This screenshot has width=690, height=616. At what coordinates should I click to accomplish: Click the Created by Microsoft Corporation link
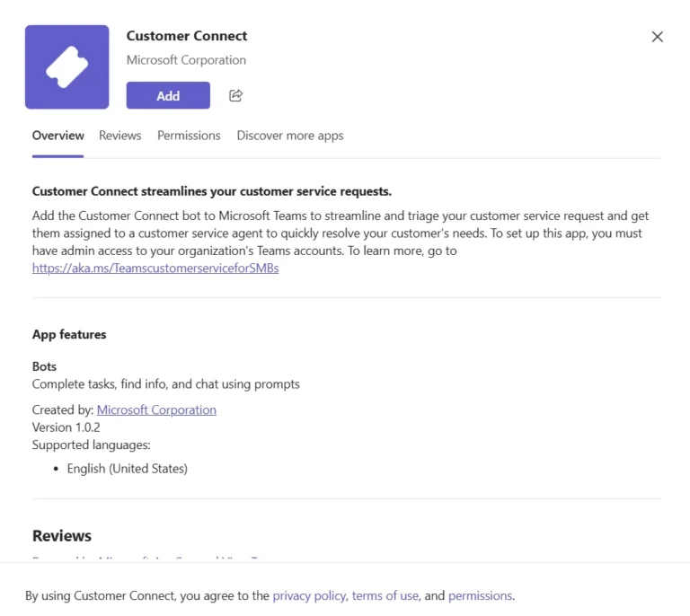point(156,409)
